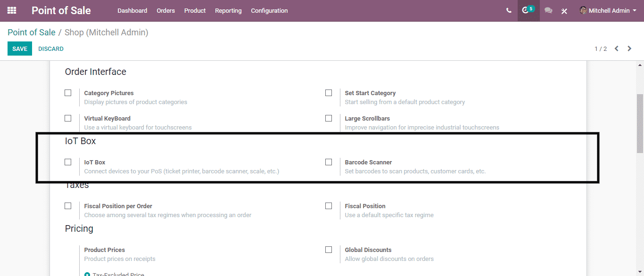Follow the Point of Sale breadcrumb link
This screenshot has height=276, width=644.
(32, 32)
